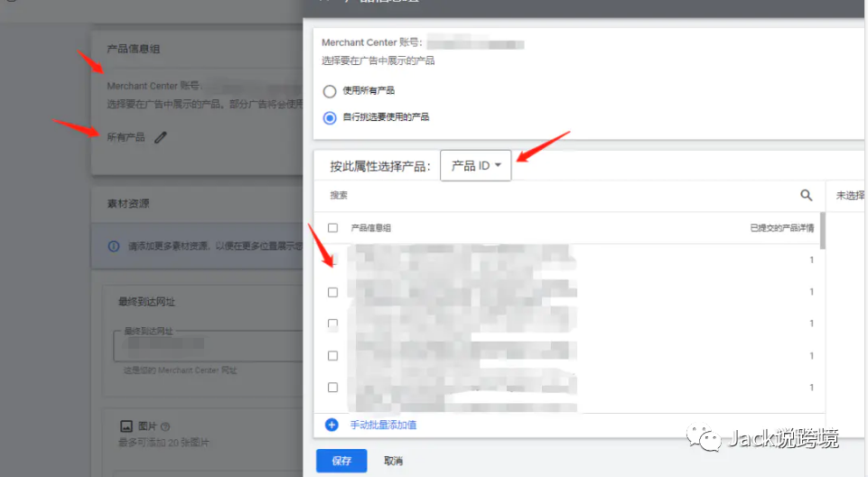
Task: Click the info icon in 素材资源 notice
Action: (x=113, y=246)
